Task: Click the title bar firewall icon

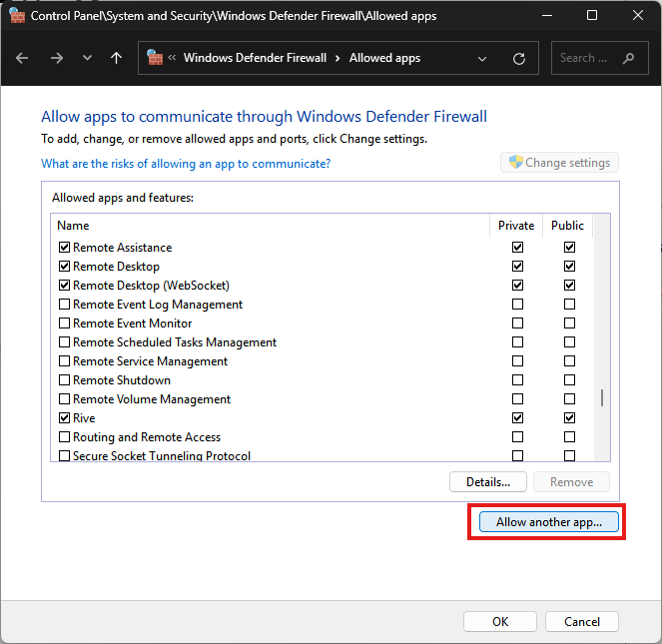Action: [17, 16]
